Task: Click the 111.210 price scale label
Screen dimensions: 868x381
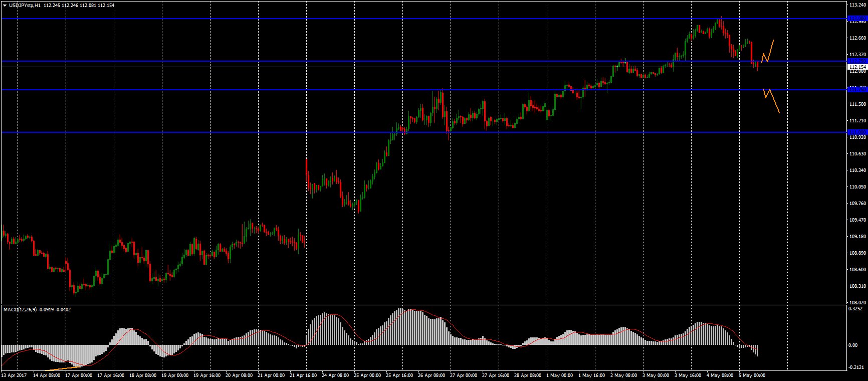Action: coord(857,121)
